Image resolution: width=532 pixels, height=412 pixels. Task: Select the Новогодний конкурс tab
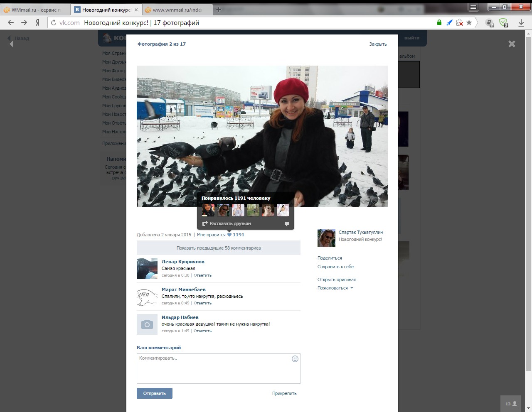(106, 10)
